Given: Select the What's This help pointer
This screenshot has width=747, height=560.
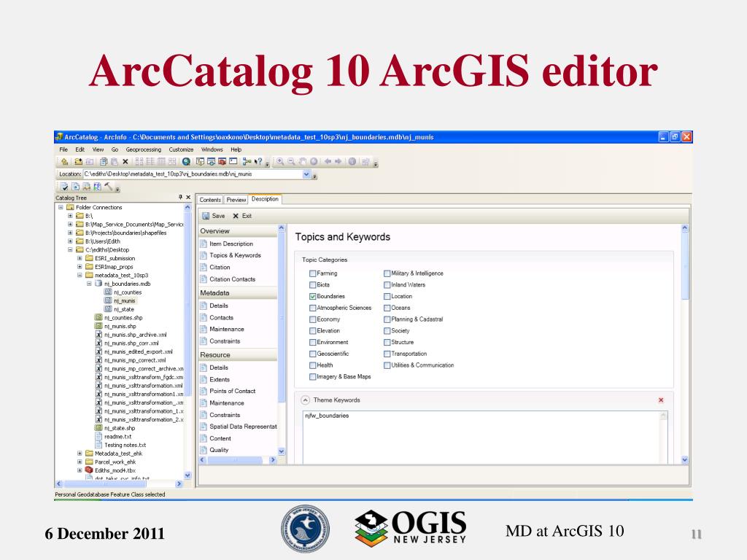Looking at the screenshot, I should [x=259, y=161].
